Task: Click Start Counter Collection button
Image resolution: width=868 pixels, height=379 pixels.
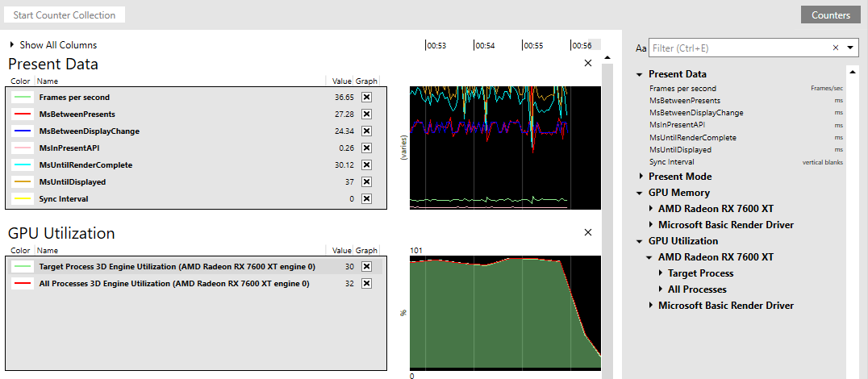Action: click(x=65, y=15)
